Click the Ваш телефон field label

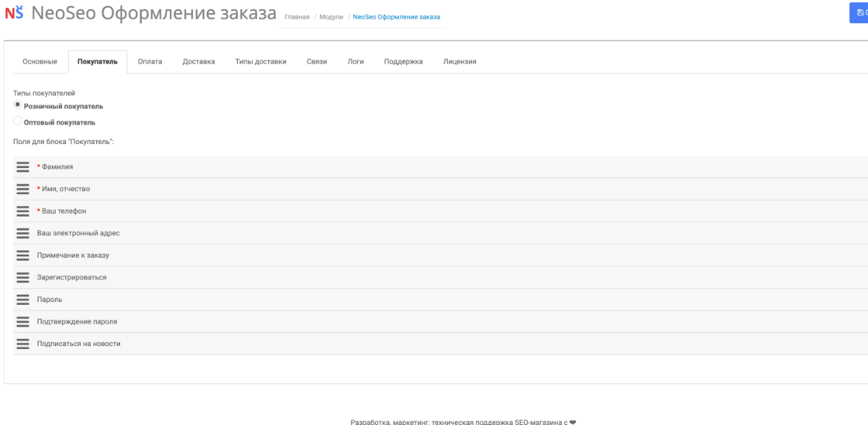(64, 211)
